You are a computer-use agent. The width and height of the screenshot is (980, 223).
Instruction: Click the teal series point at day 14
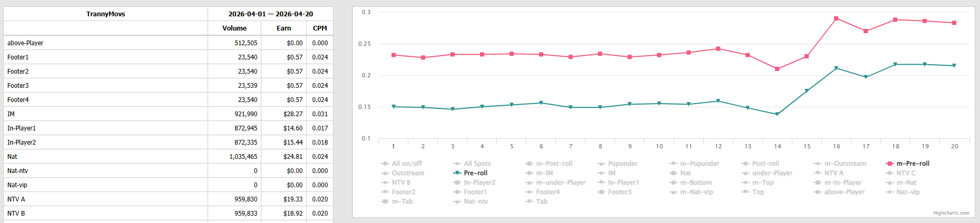tap(777, 114)
